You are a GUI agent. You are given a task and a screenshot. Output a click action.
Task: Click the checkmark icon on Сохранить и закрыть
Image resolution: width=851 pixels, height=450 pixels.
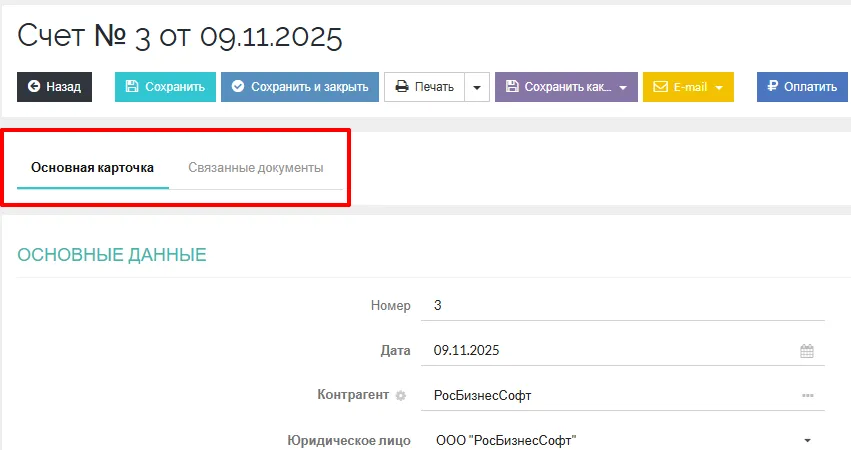(238, 87)
